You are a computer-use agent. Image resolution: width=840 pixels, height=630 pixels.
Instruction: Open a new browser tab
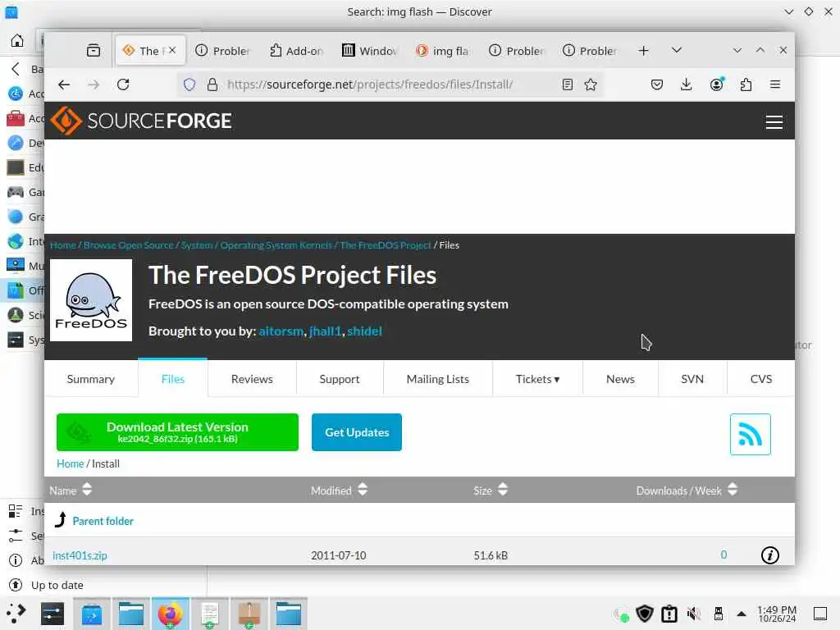coord(643,50)
